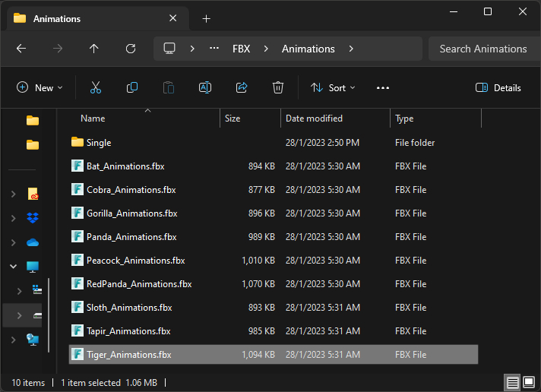Toggle the Details pane

pyautogui.click(x=498, y=87)
